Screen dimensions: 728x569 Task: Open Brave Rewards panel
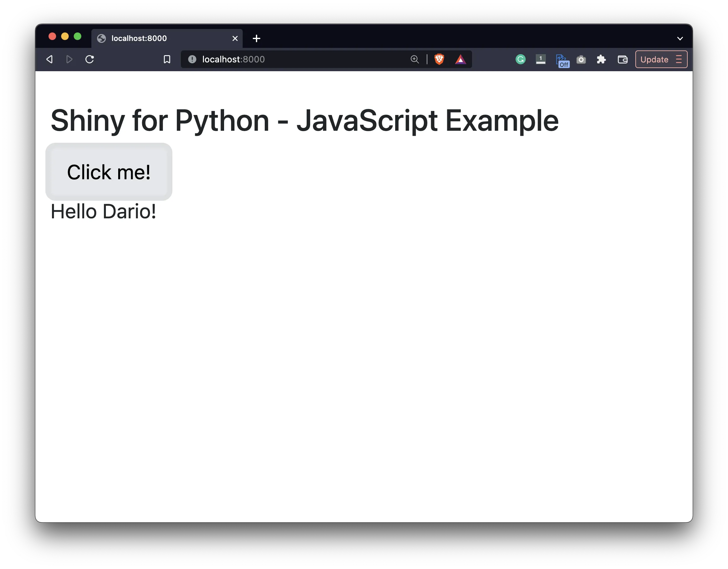click(x=461, y=59)
